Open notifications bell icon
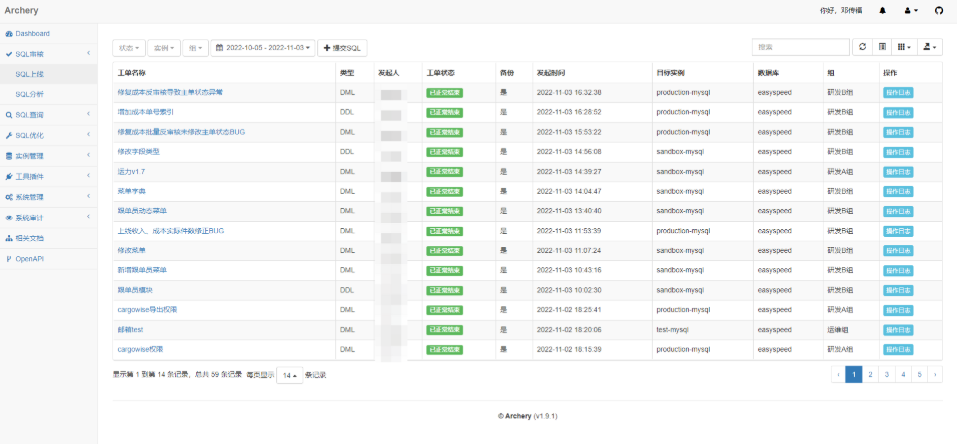Image resolution: width=957 pixels, height=444 pixels. pyautogui.click(x=883, y=10)
